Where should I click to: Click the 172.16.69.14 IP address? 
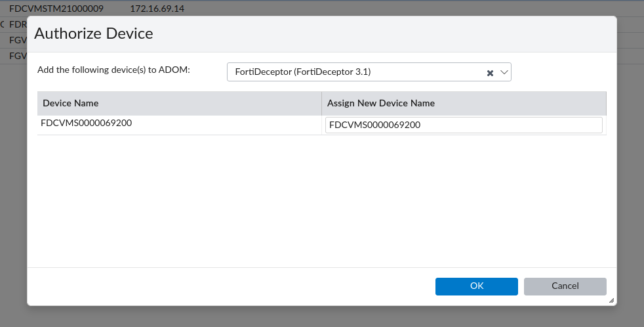[157, 9]
